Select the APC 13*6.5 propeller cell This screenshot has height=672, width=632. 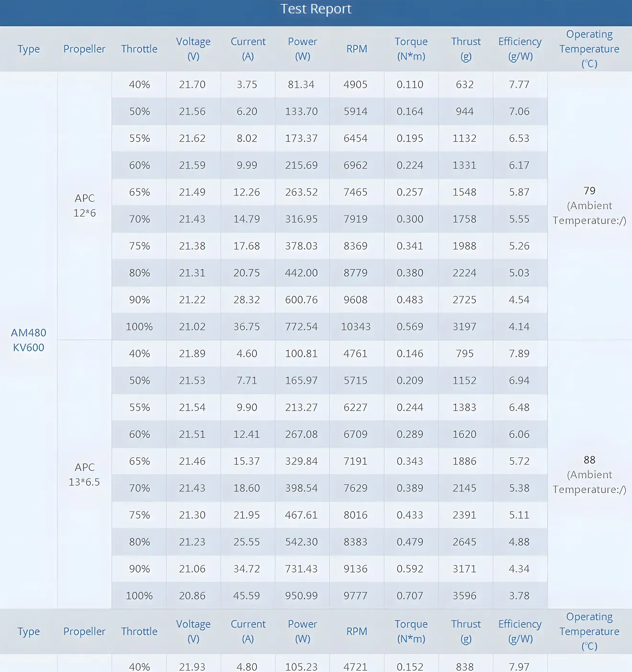pos(85,475)
